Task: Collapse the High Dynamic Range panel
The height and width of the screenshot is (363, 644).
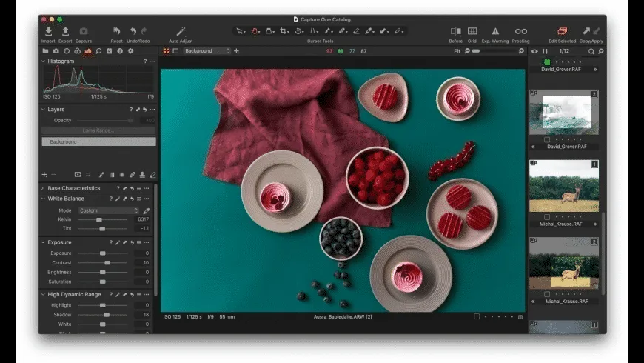Action: pos(43,294)
